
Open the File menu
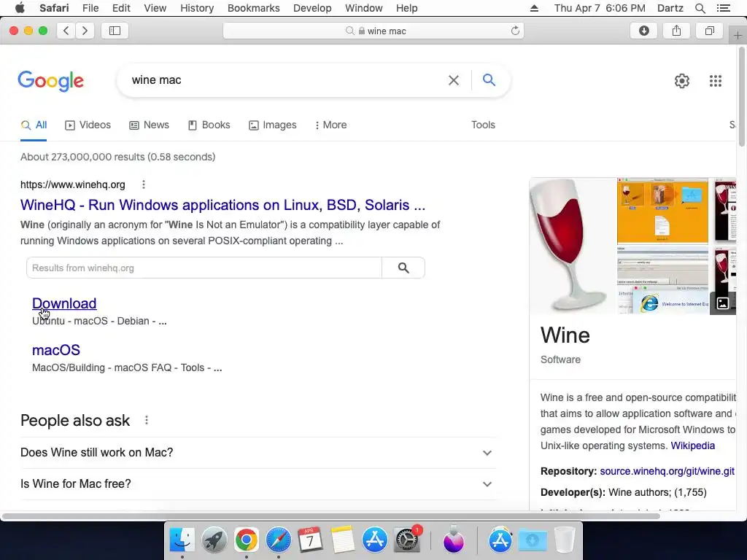coord(90,8)
